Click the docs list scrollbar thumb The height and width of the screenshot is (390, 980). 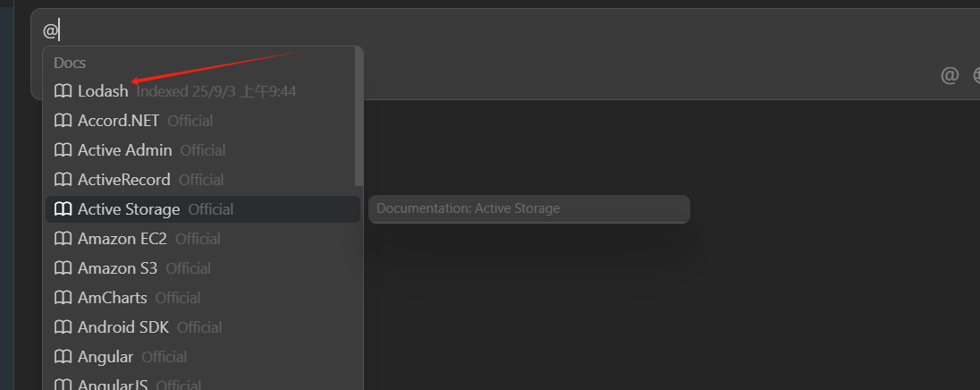pos(359,116)
